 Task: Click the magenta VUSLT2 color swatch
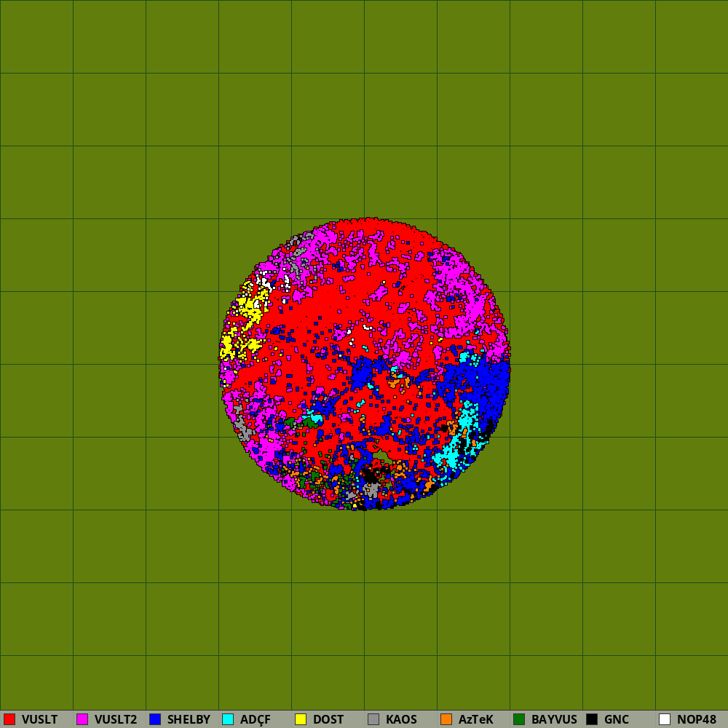pyautogui.click(x=82, y=719)
